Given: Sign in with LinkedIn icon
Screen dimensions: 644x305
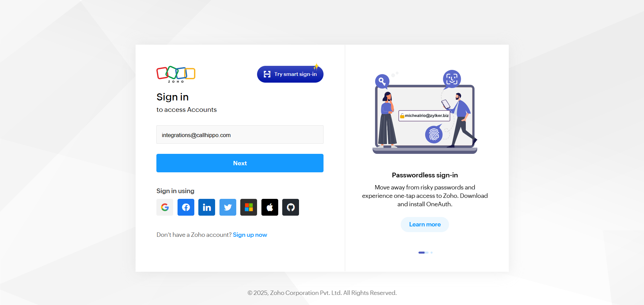Looking at the screenshot, I should click(x=207, y=207).
